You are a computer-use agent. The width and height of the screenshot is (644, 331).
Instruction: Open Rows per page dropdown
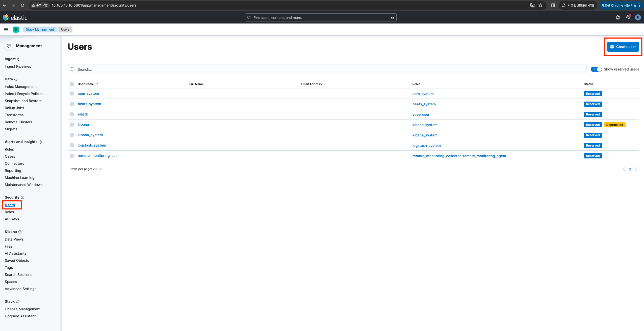[x=86, y=169]
